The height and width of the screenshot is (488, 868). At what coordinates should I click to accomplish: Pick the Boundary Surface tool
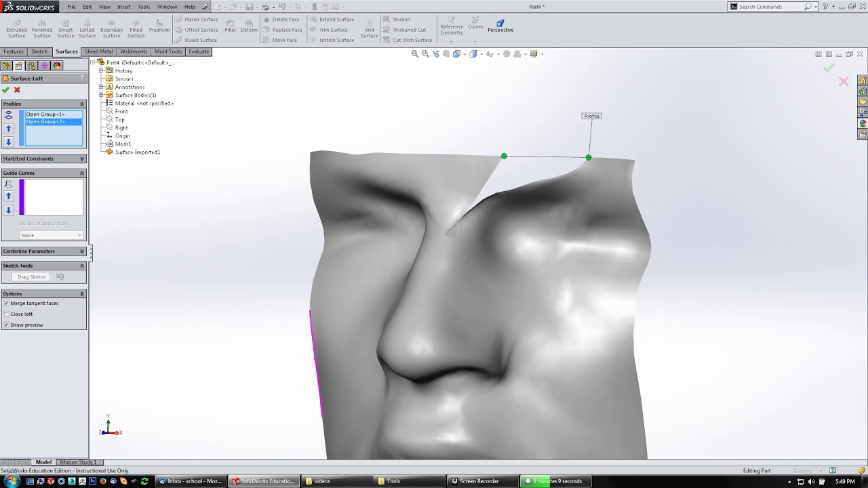111,28
